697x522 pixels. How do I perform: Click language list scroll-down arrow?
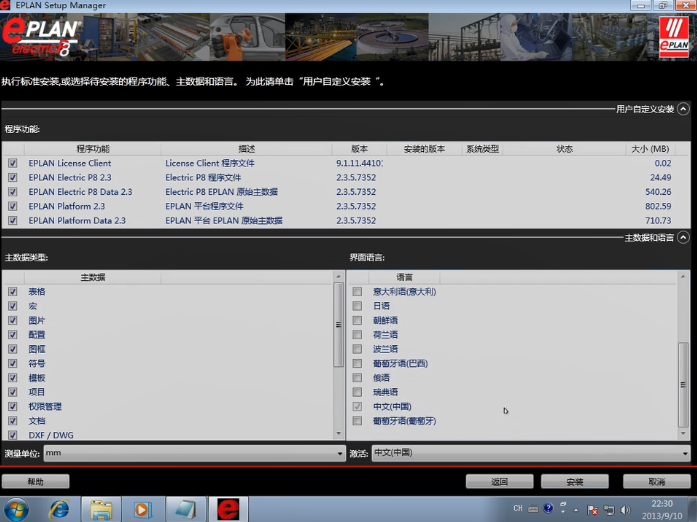[x=683, y=434]
